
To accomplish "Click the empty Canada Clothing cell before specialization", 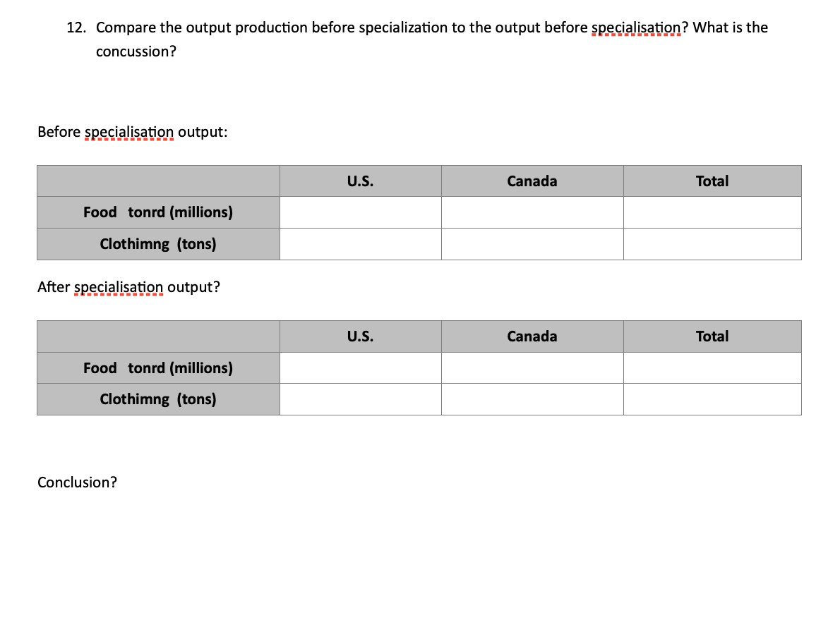I will click(532, 243).
